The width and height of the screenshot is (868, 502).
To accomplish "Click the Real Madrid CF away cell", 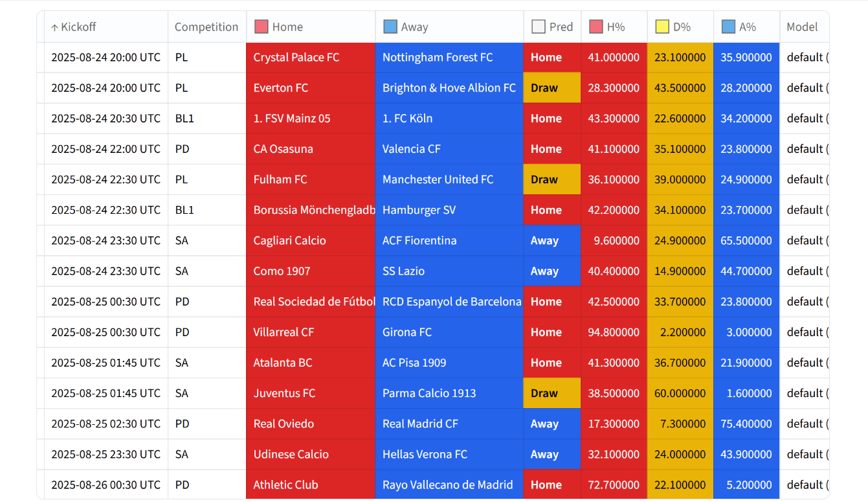I will coord(420,424).
